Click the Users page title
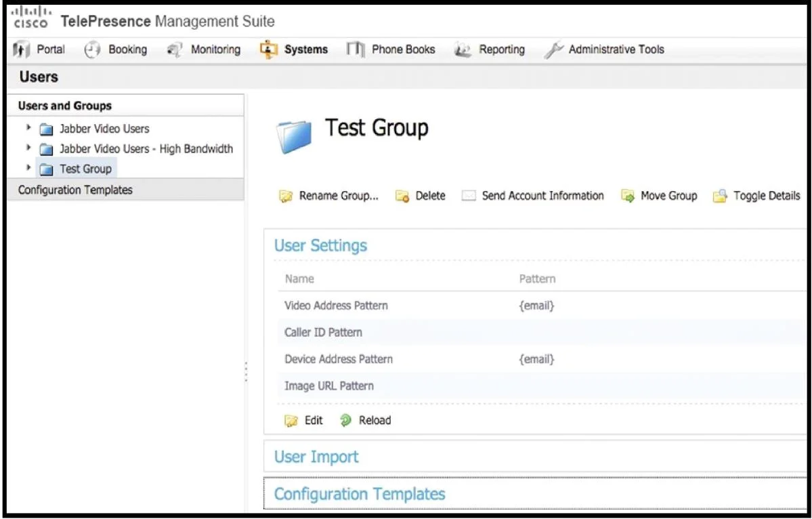The height and width of the screenshot is (519, 812). coord(39,77)
